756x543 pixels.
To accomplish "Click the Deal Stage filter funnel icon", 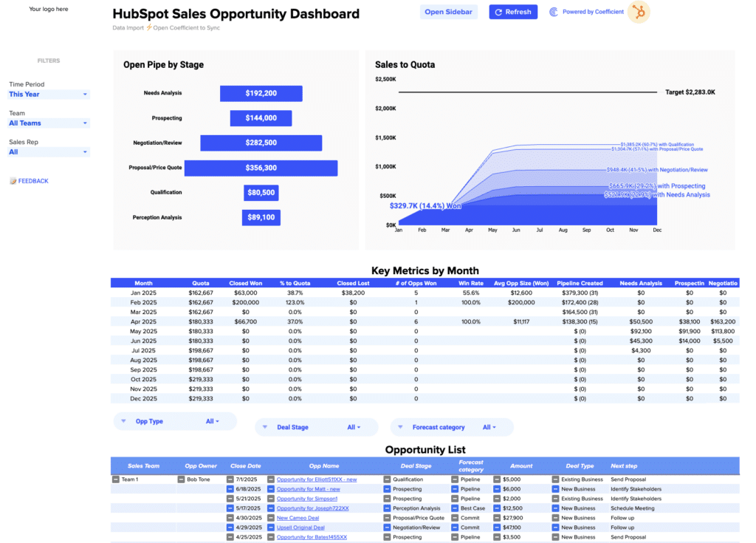I will 265,427.
